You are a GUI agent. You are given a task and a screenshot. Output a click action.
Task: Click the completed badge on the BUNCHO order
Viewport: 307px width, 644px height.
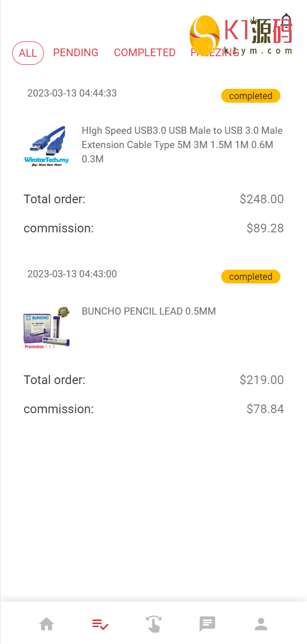tap(250, 277)
